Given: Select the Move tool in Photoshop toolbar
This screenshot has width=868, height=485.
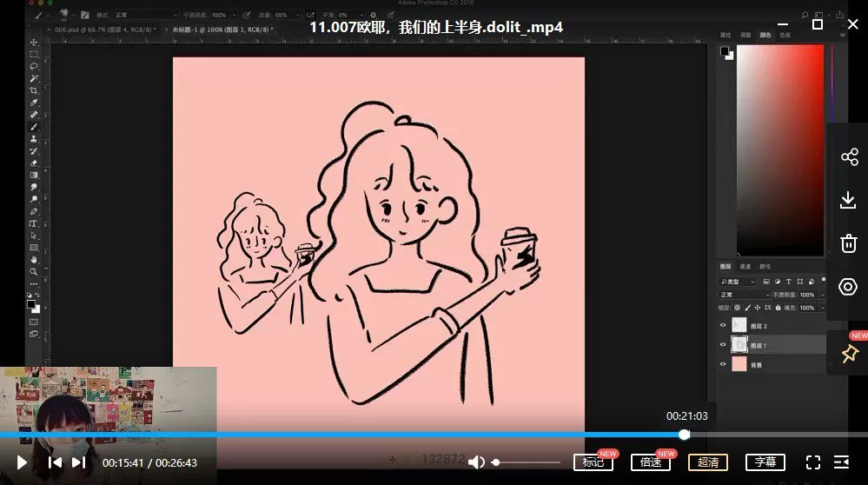Looking at the screenshot, I should coord(34,42).
